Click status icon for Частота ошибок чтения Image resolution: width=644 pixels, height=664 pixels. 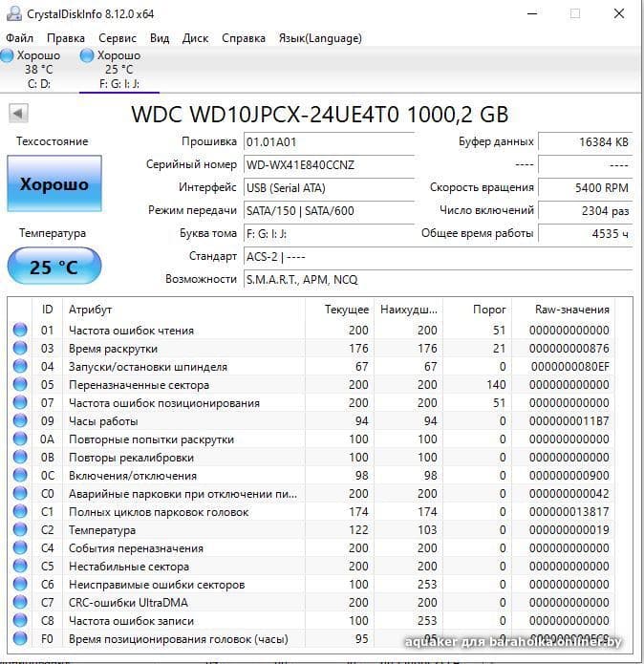[20, 330]
